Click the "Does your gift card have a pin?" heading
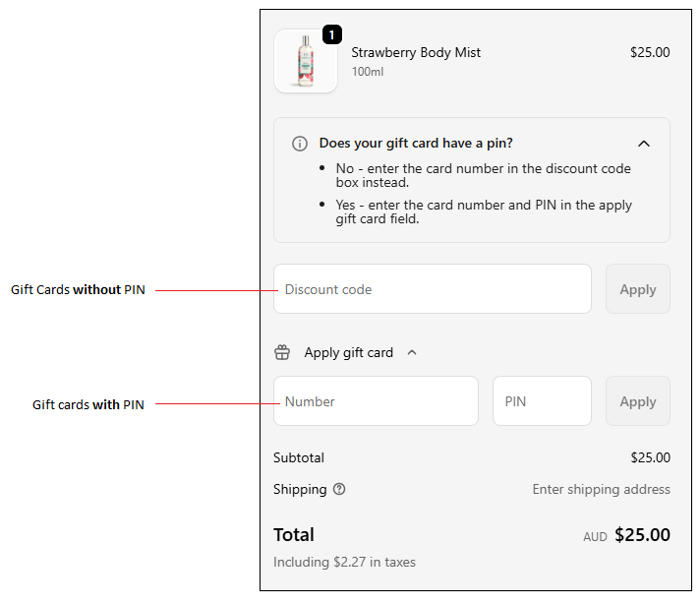 click(x=416, y=144)
